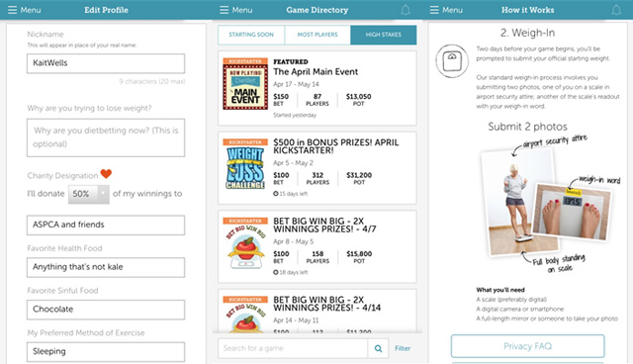Click the magnifier search icon beside game search
The height and width of the screenshot is (364, 633).
pos(378,348)
